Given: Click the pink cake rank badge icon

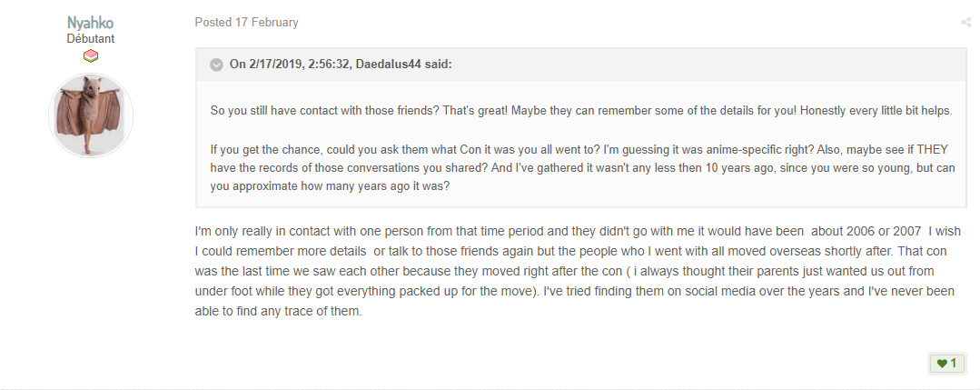Looking at the screenshot, I should pyautogui.click(x=91, y=56).
